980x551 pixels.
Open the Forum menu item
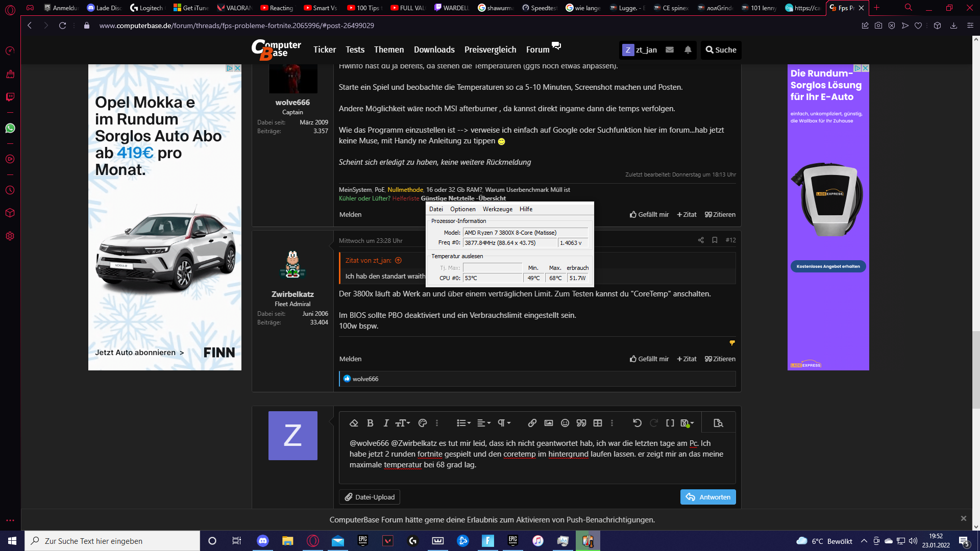pos(537,49)
